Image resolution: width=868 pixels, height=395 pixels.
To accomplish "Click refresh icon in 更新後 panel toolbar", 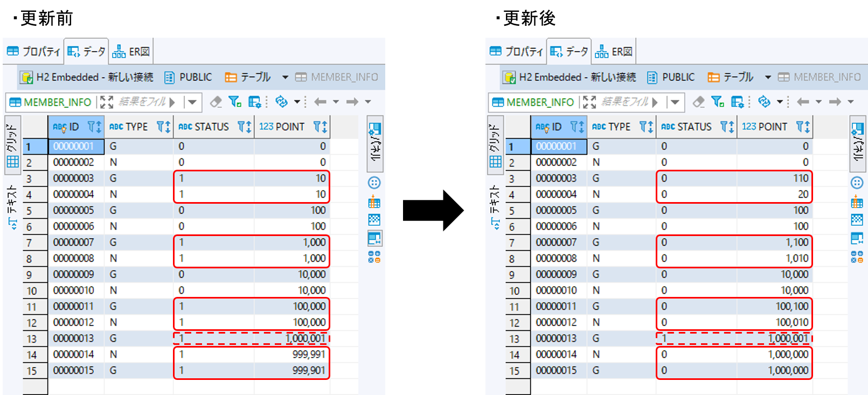I will coord(765,102).
